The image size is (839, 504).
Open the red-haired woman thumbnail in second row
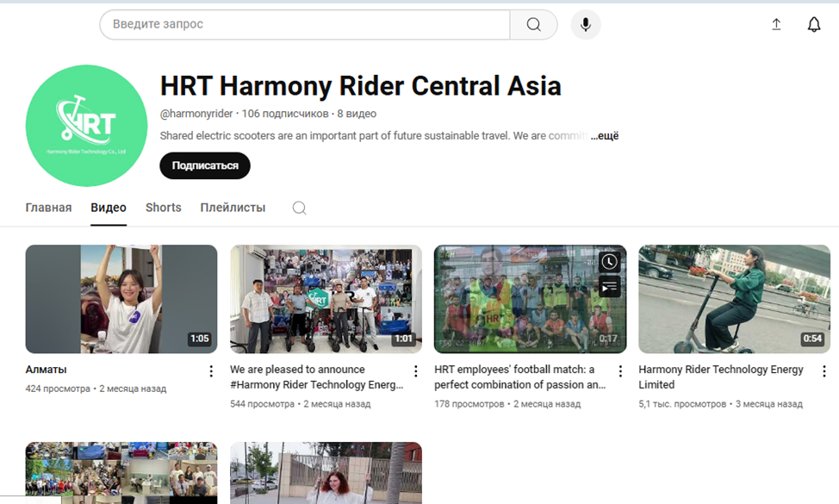pos(326,473)
